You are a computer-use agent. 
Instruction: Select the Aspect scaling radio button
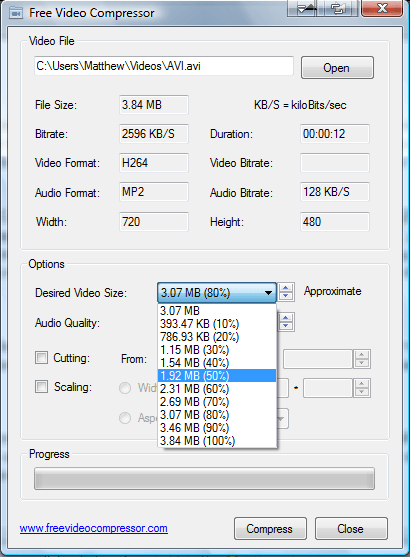pos(125,418)
